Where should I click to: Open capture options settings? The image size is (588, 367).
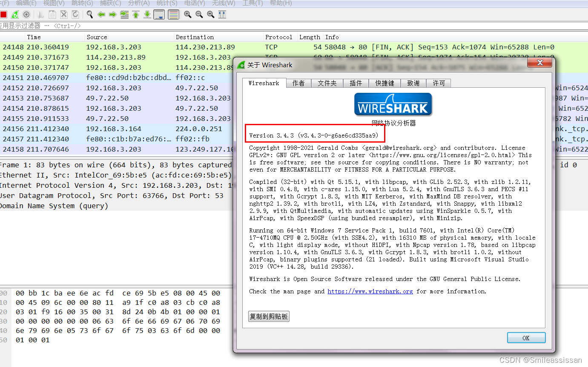(x=26, y=14)
